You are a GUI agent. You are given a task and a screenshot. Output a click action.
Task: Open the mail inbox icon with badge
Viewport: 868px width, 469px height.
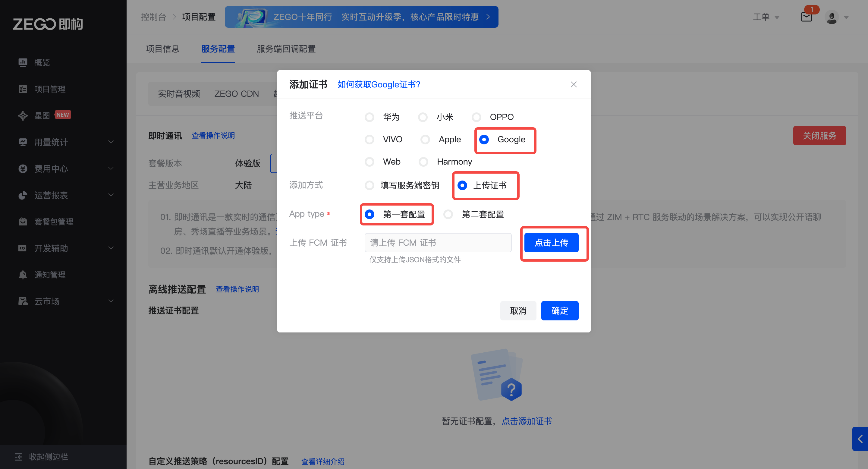point(806,17)
